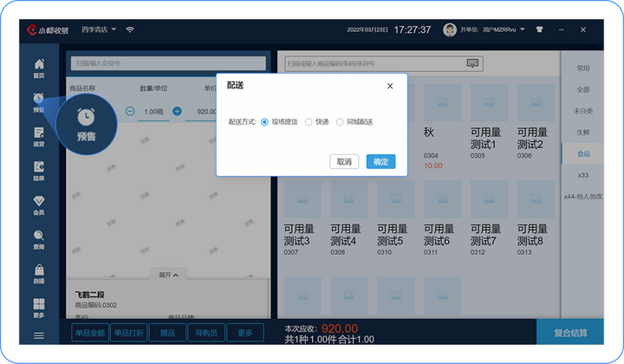This screenshot has width=624, height=364.
Task: Click the on-screen keyboard icon in search box
Action: [x=472, y=63]
